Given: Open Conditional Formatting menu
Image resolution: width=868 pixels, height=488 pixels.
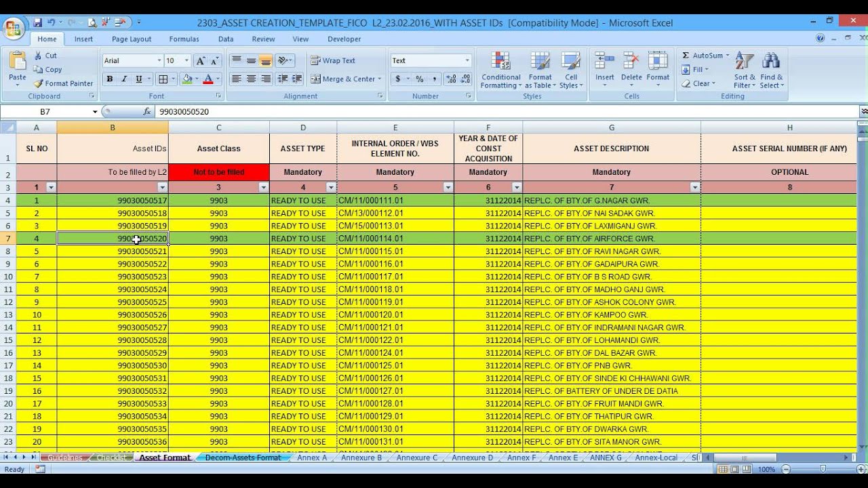Looking at the screenshot, I should (501, 70).
